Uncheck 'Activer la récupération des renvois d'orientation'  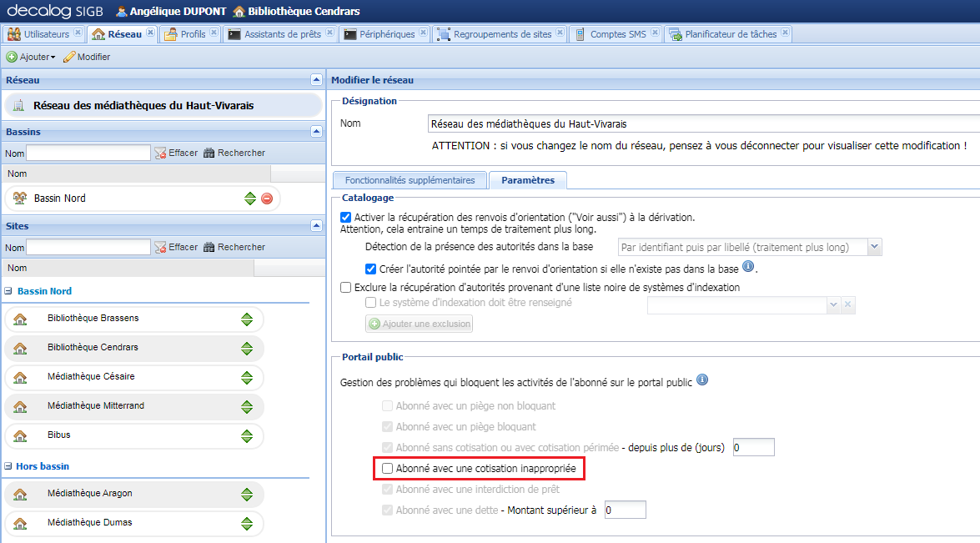pyautogui.click(x=346, y=217)
